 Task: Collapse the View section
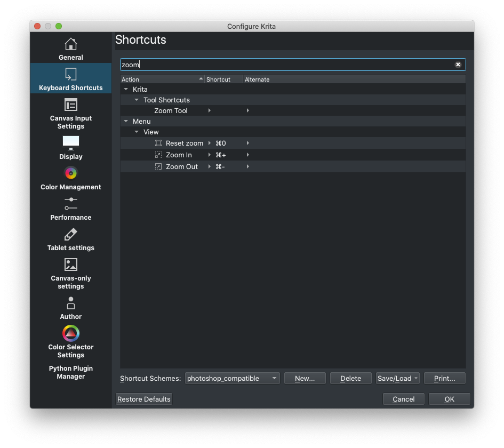click(x=137, y=132)
